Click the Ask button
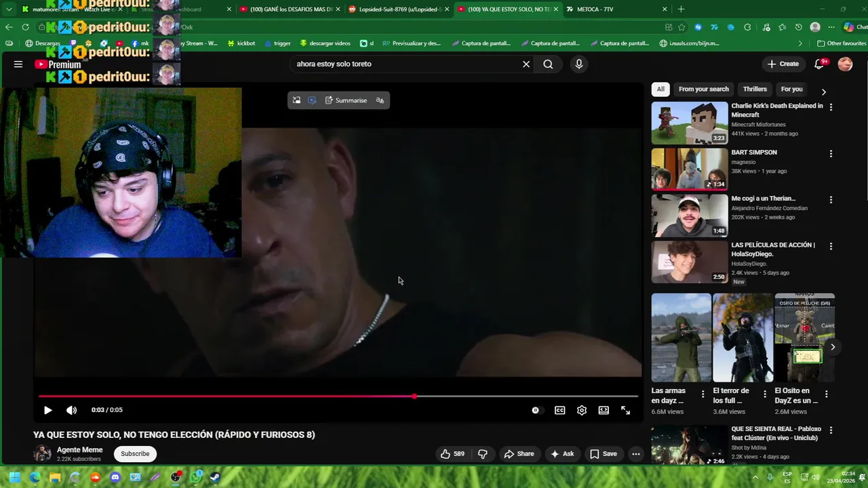The height and width of the screenshot is (488, 868). pos(562,454)
